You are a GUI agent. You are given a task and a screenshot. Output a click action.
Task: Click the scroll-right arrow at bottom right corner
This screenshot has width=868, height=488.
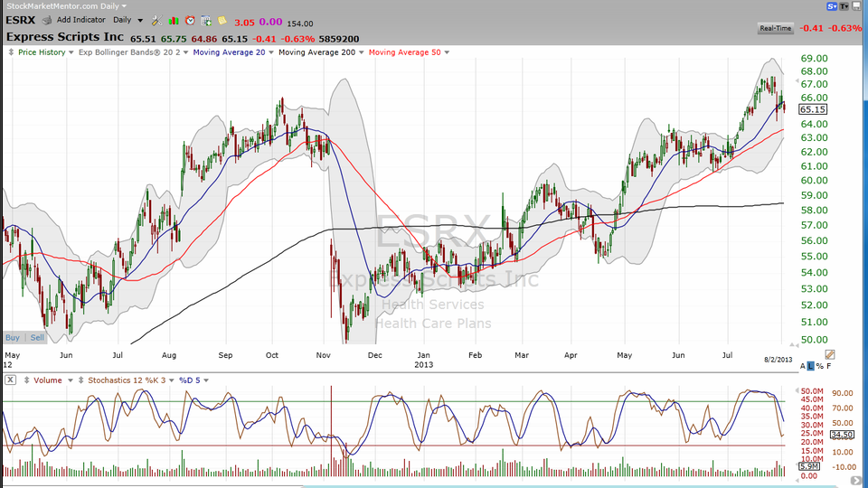pyautogui.click(x=856, y=482)
